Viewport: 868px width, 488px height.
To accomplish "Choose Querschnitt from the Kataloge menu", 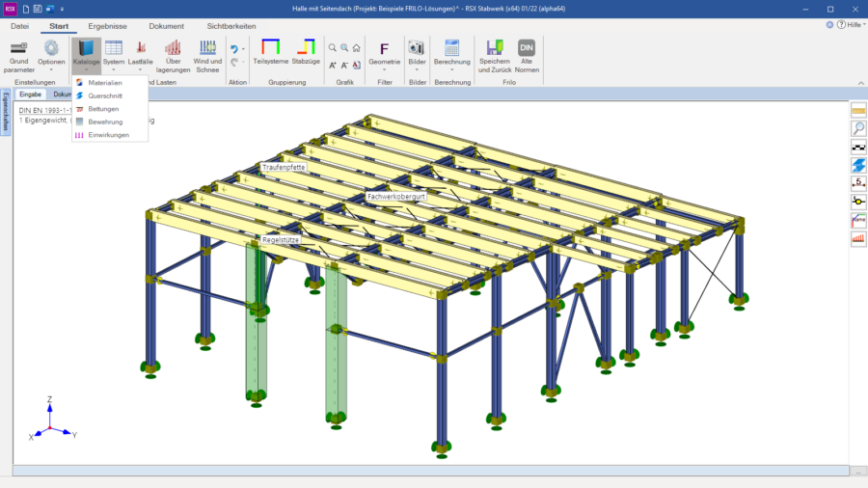I will point(104,96).
